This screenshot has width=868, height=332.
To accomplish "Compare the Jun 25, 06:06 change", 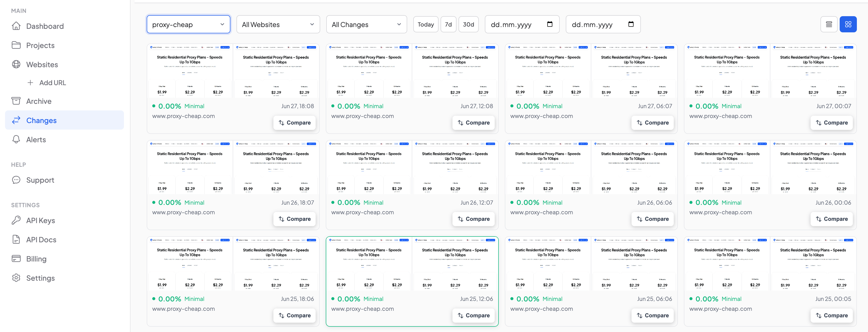I will tap(652, 315).
